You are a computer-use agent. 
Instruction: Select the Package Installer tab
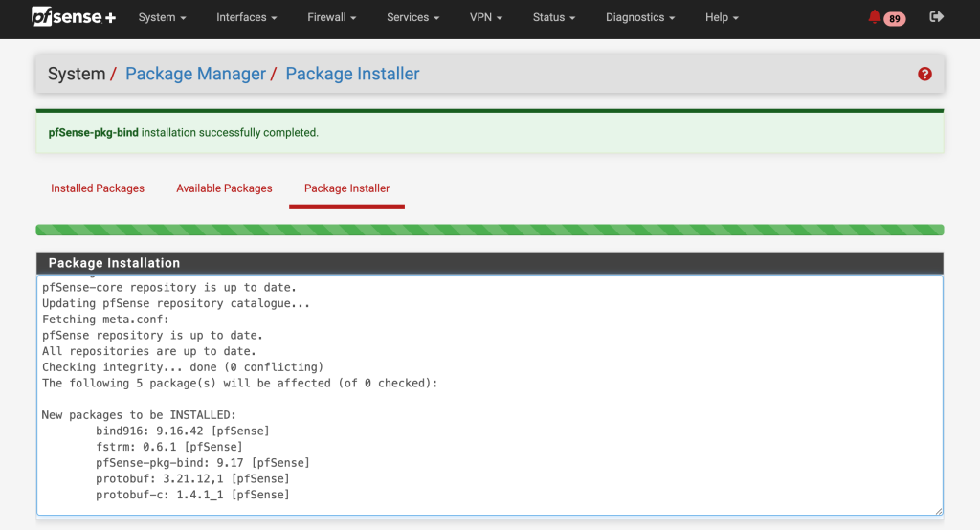pos(346,188)
